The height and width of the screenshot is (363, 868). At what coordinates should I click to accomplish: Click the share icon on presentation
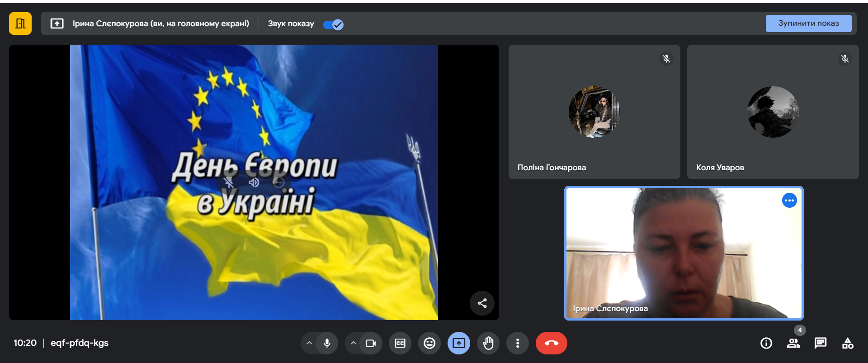point(482,303)
